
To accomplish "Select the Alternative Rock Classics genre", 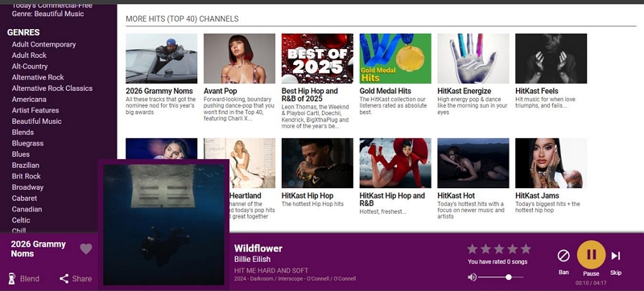I will (x=52, y=88).
